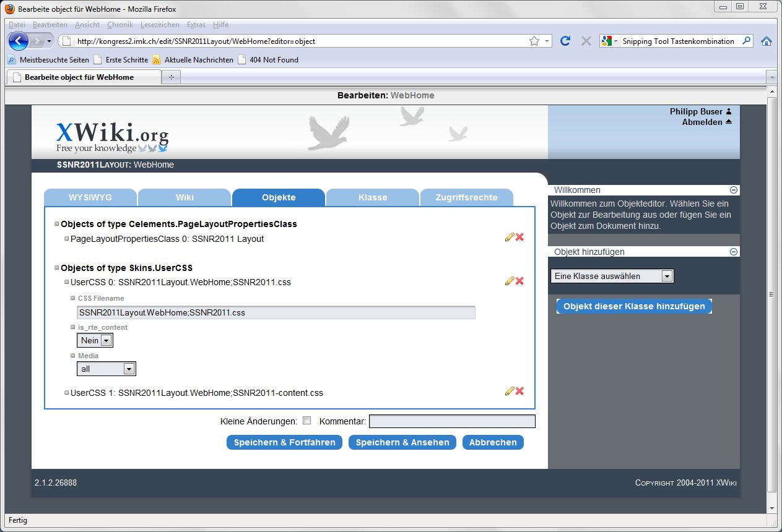Switch to the Wiki editor tab

(185, 197)
